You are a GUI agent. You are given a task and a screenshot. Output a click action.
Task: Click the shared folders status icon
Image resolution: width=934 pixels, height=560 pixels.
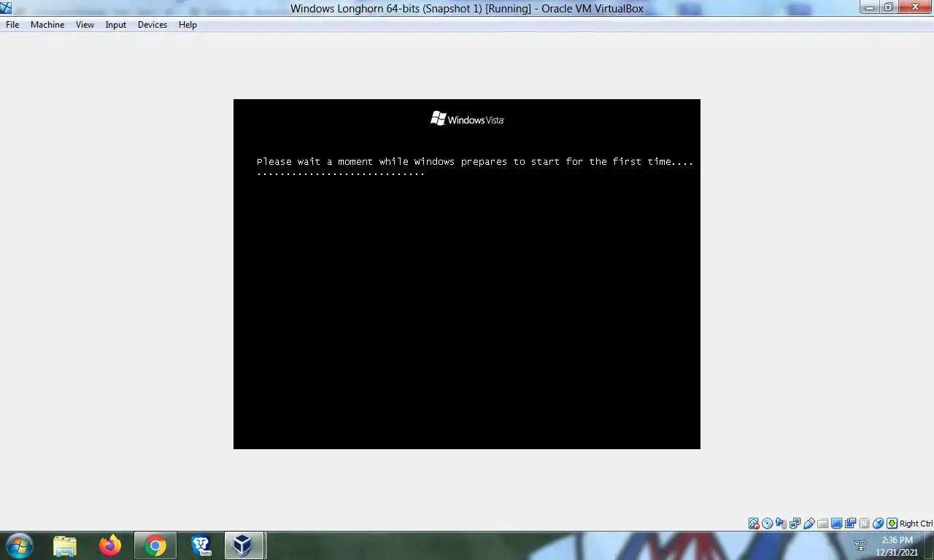point(823,524)
